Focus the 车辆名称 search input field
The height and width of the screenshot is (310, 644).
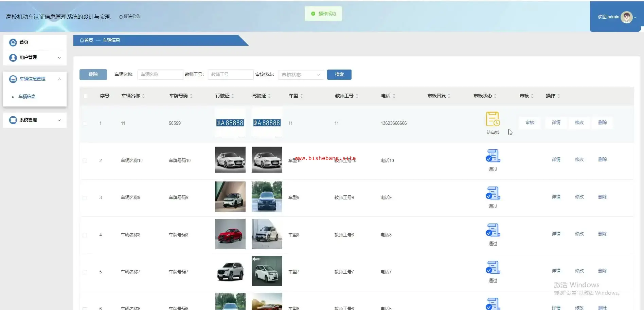160,75
